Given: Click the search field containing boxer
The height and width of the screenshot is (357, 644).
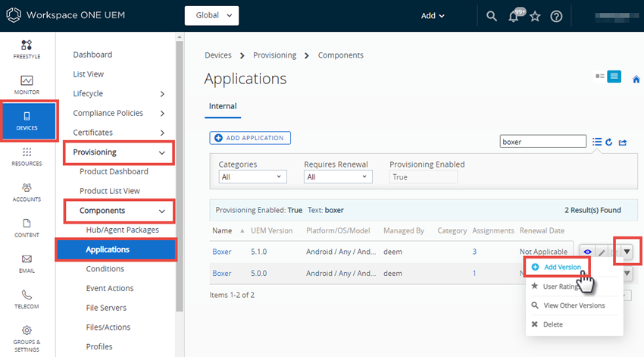Looking at the screenshot, I should tap(542, 141).
